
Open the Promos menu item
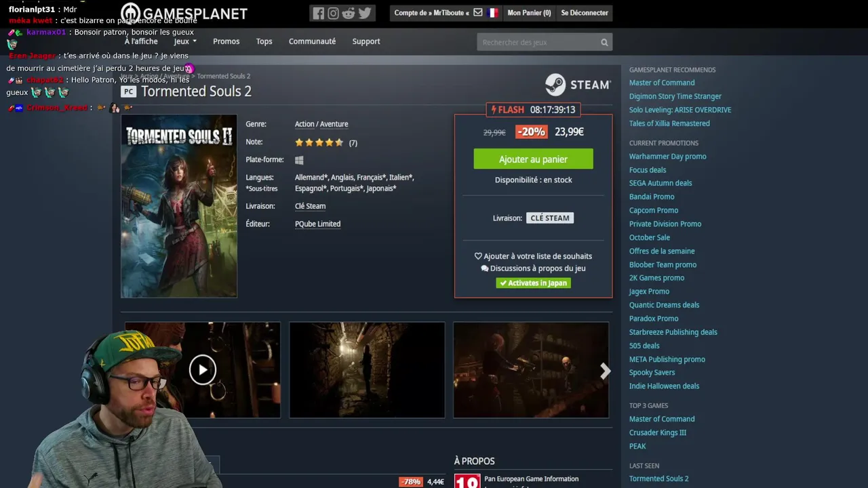226,41
